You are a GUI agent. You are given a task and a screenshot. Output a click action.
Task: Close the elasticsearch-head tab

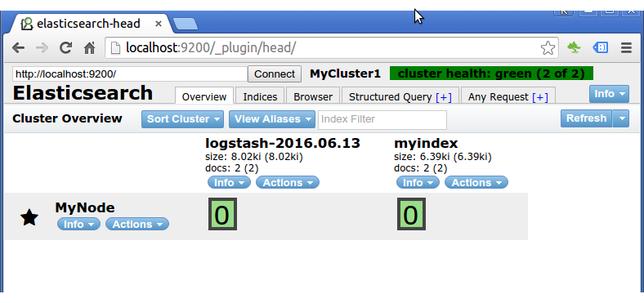[158, 24]
